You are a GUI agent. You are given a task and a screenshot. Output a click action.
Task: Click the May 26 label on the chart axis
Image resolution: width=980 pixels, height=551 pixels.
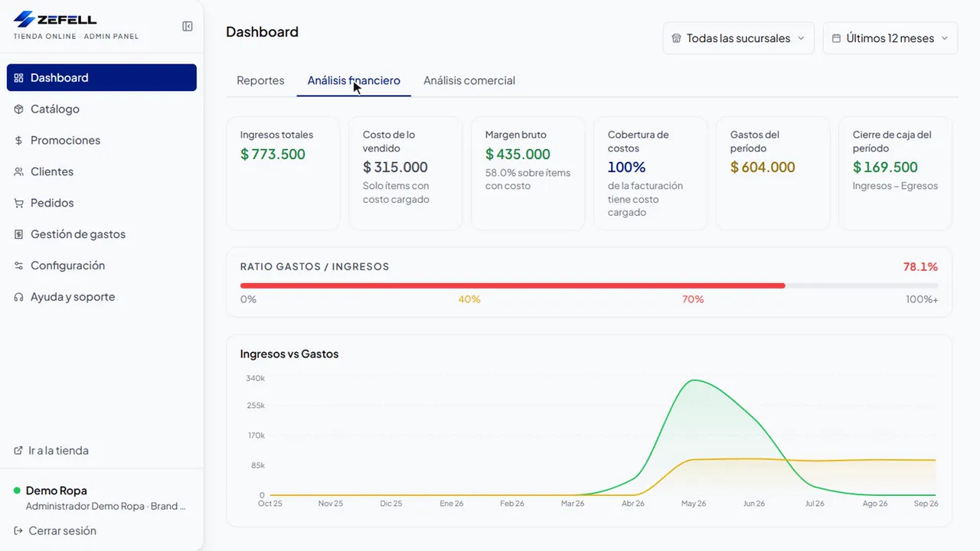point(694,504)
